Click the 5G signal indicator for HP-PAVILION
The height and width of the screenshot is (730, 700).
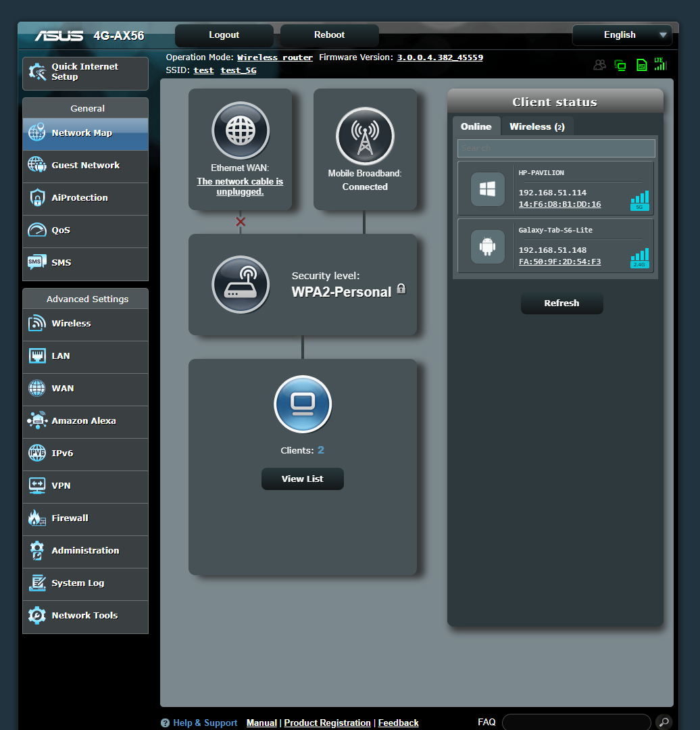click(639, 201)
